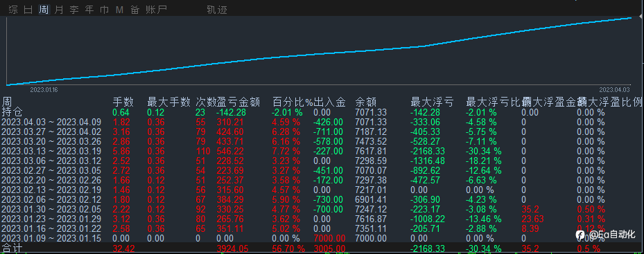The height and width of the screenshot is (254, 644).
Task: Click the 手数 column header
Action: (x=123, y=102)
